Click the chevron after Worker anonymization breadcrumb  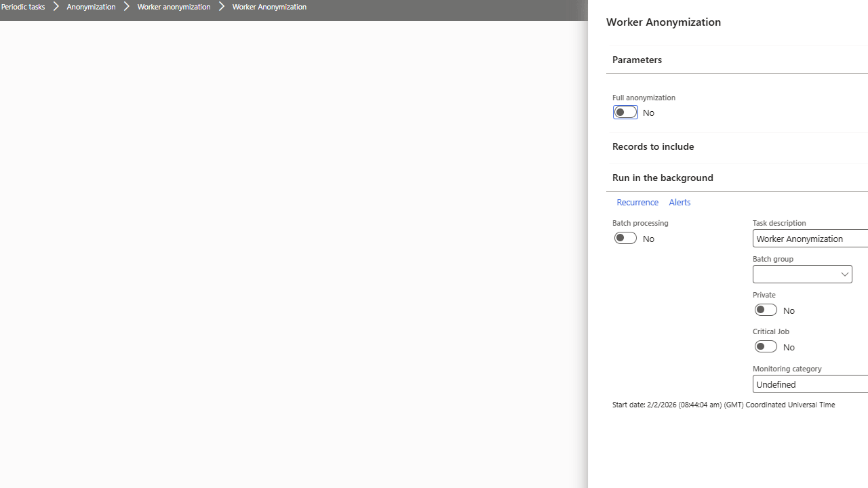coord(222,7)
